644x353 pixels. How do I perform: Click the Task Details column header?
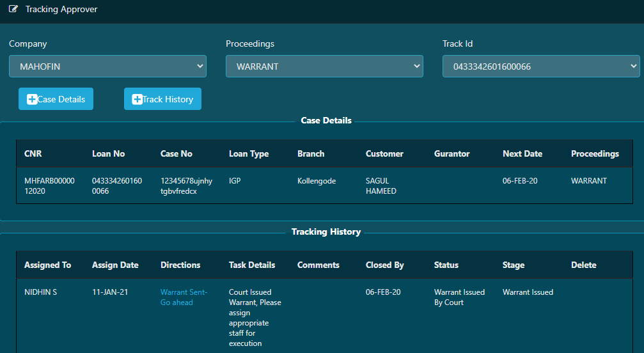[252, 265]
